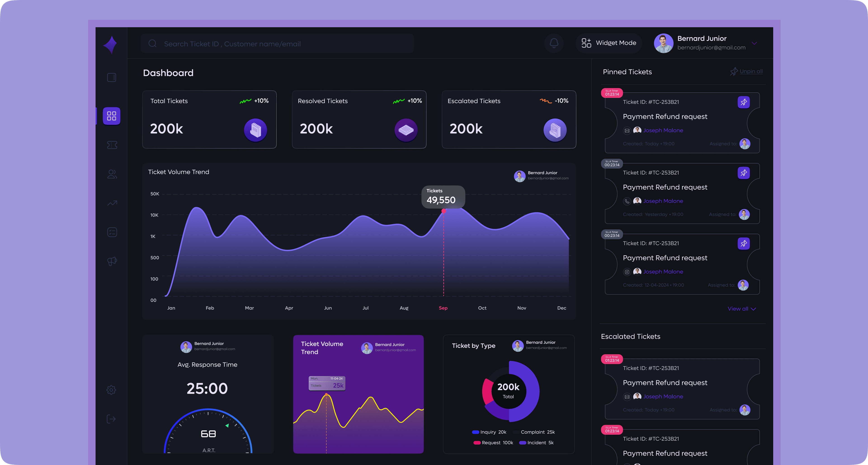Open the tickets sidebar icon

[112, 145]
